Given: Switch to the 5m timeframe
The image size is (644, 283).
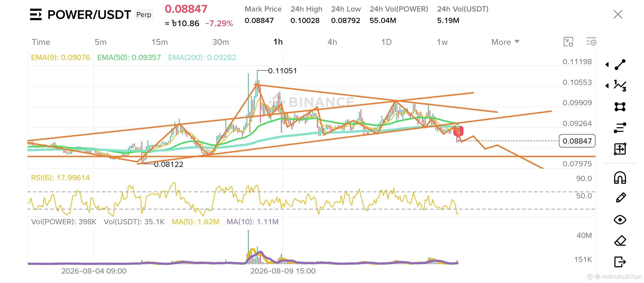Looking at the screenshot, I should pos(101,42).
